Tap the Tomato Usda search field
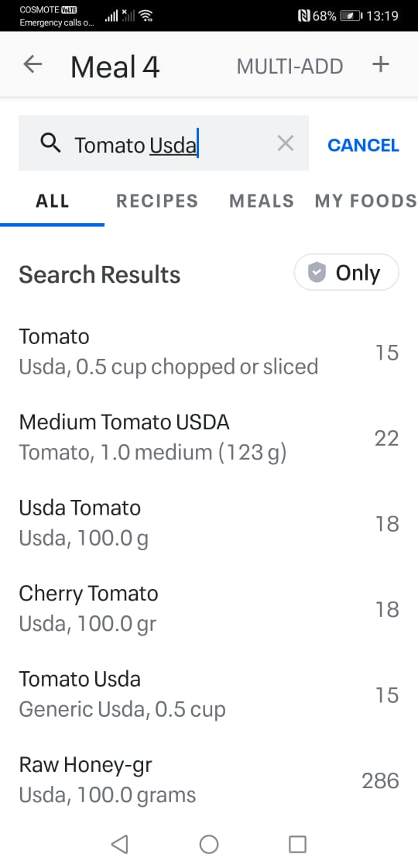418x868 pixels. (x=163, y=143)
